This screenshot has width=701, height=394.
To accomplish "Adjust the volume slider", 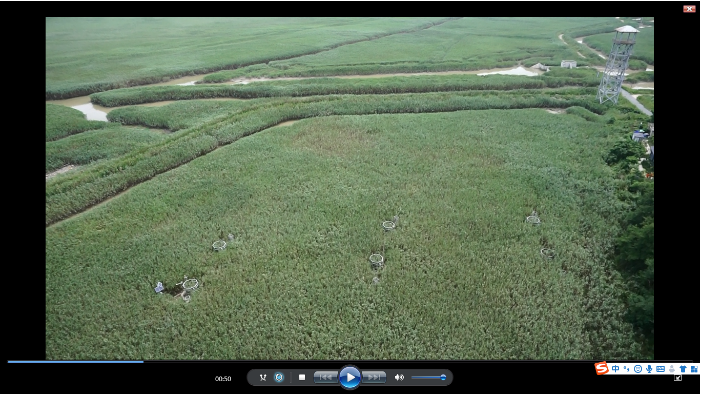I will click(x=429, y=377).
